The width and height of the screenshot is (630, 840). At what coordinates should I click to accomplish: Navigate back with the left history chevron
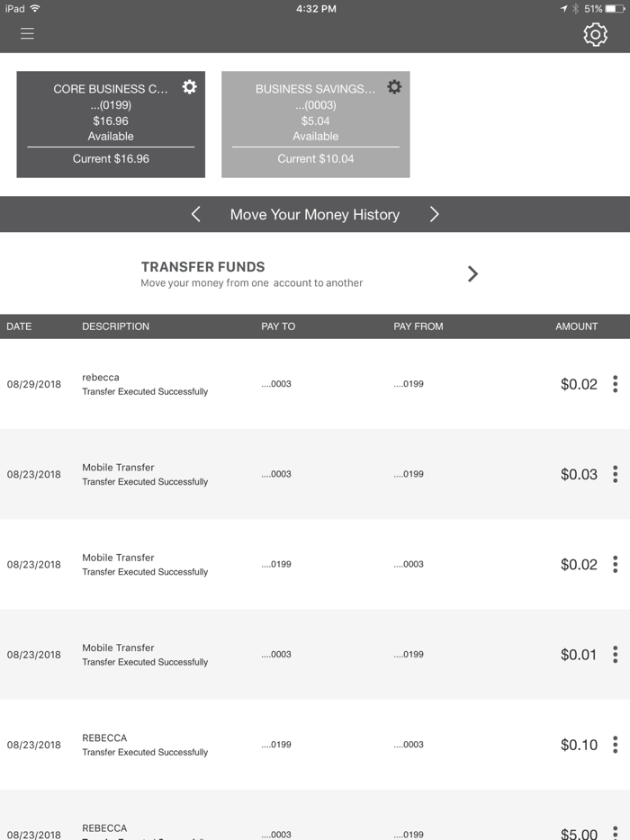tap(195, 214)
